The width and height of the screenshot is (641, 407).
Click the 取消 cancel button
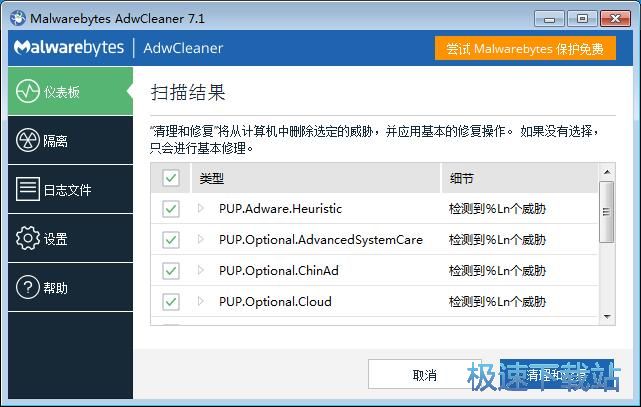tap(425, 375)
